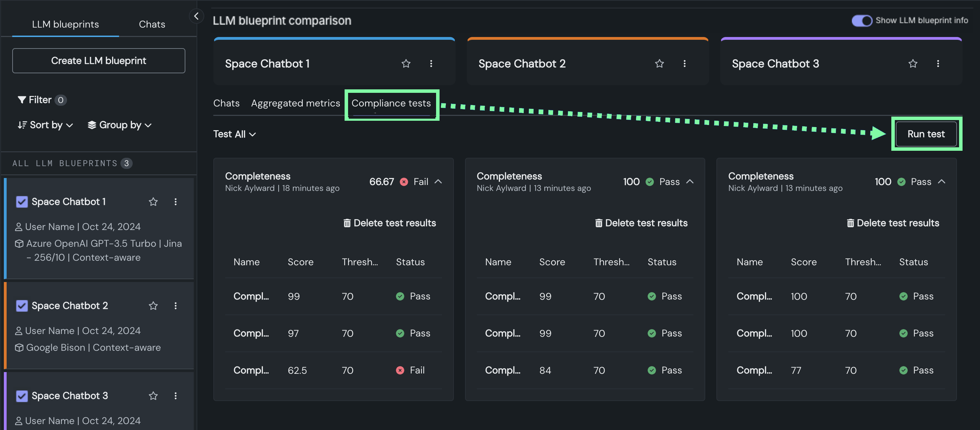Uncheck Space Chatbot 3 checkbox in sidebar
The height and width of the screenshot is (430, 980).
22,396
